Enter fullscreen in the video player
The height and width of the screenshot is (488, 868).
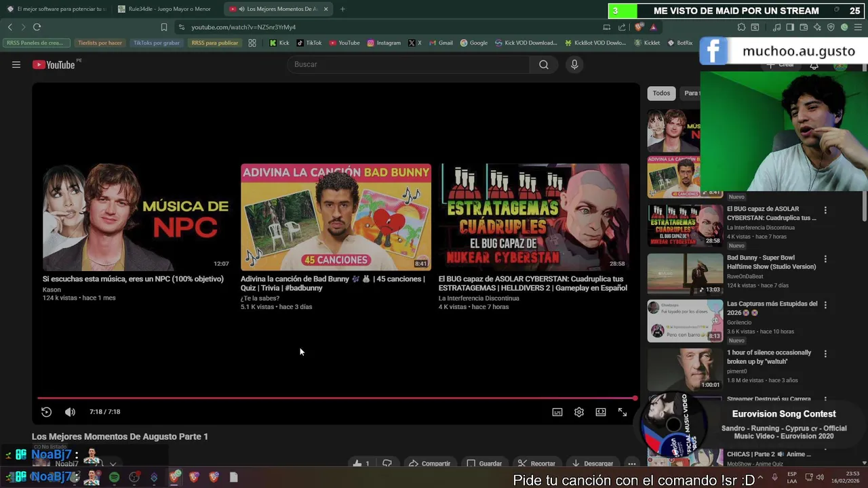[x=623, y=412]
